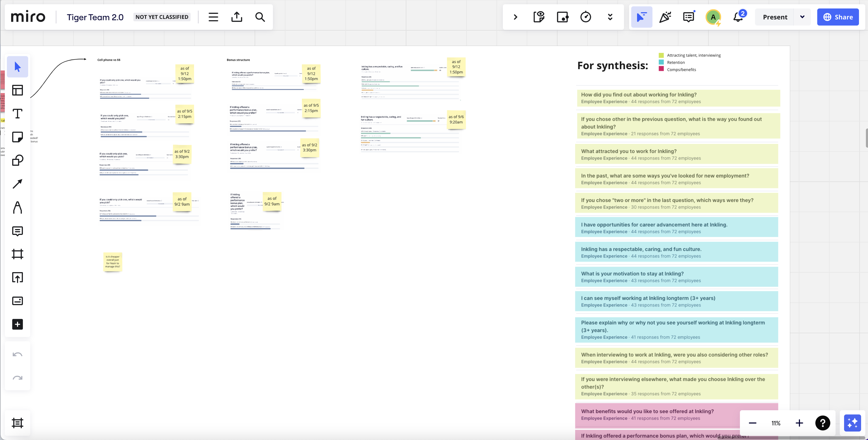Click the export board icon
The height and width of the screenshot is (440, 868).
[x=237, y=17]
